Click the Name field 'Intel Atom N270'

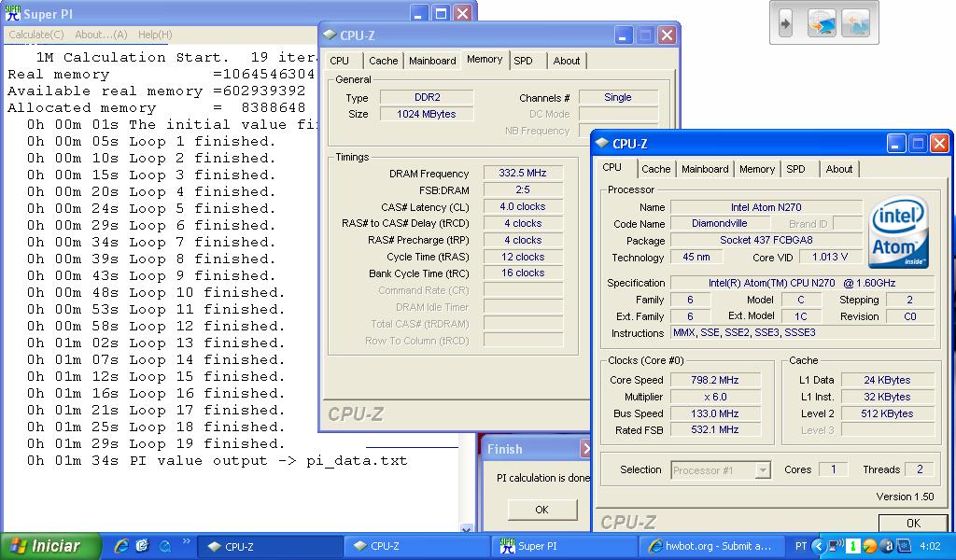click(766, 207)
